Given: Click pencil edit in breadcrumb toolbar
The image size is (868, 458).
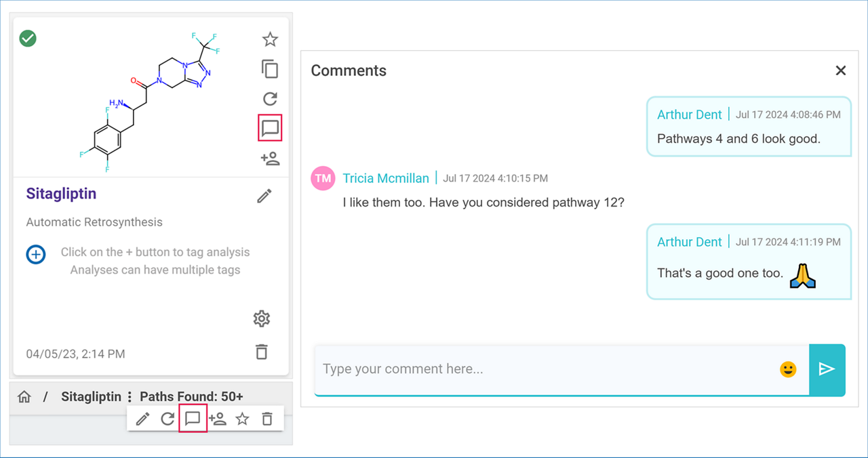Looking at the screenshot, I should [142, 419].
